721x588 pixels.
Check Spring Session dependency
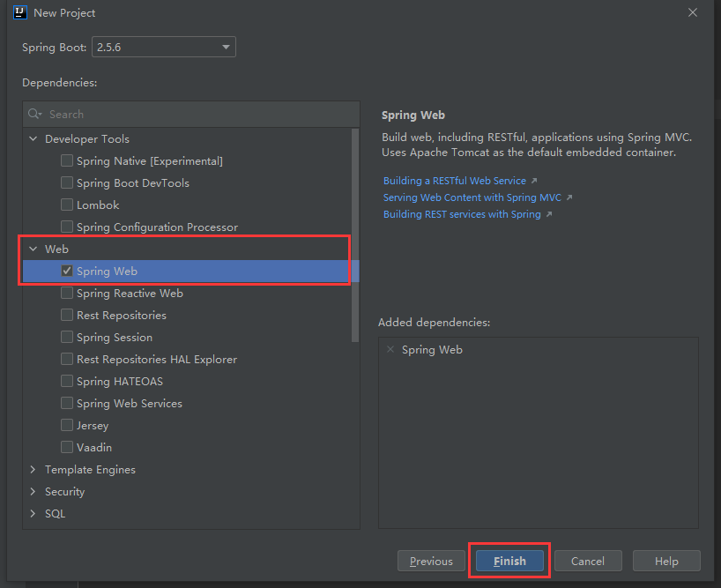(x=67, y=337)
